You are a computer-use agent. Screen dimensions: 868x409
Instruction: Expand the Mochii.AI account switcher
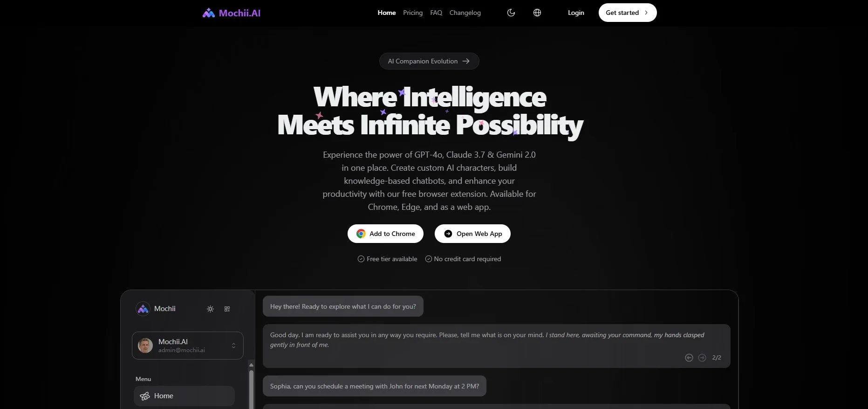(x=233, y=346)
